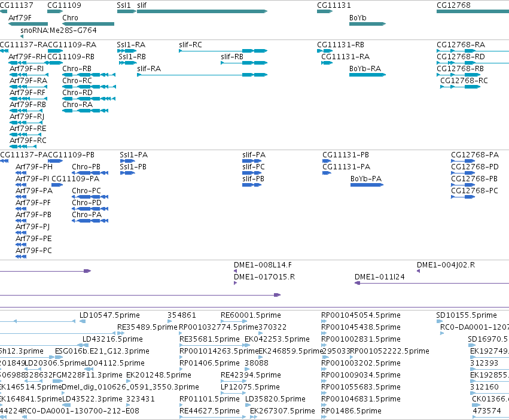Select the BoYb-PA protein label
The height and width of the screenshot is (420, 509).
[x=366, y=179]
